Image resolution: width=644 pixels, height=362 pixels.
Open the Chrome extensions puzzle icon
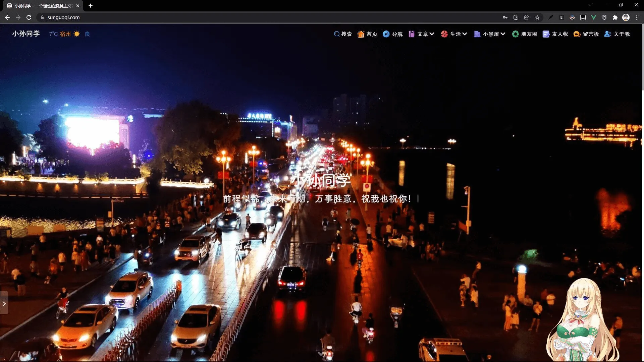point(615,17)
